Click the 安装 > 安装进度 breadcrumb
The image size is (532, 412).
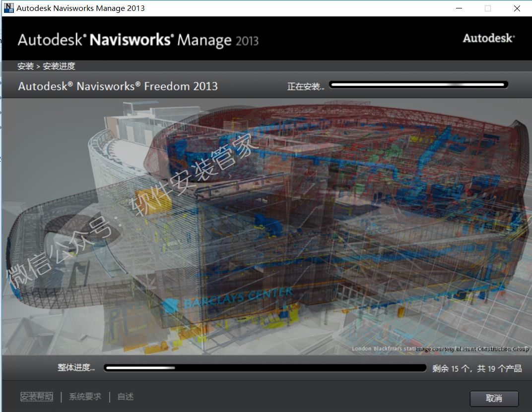[46, 66]
